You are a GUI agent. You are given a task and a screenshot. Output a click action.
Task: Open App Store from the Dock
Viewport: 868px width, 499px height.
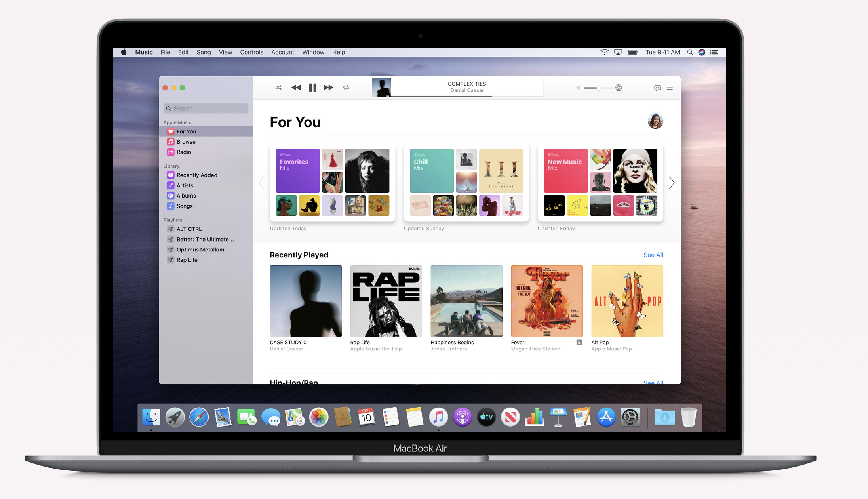pyautogui.click(x=606, y=417)
